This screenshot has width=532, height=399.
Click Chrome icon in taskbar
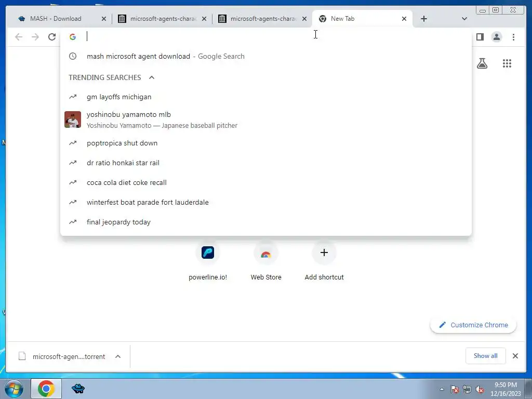(46, 389)
